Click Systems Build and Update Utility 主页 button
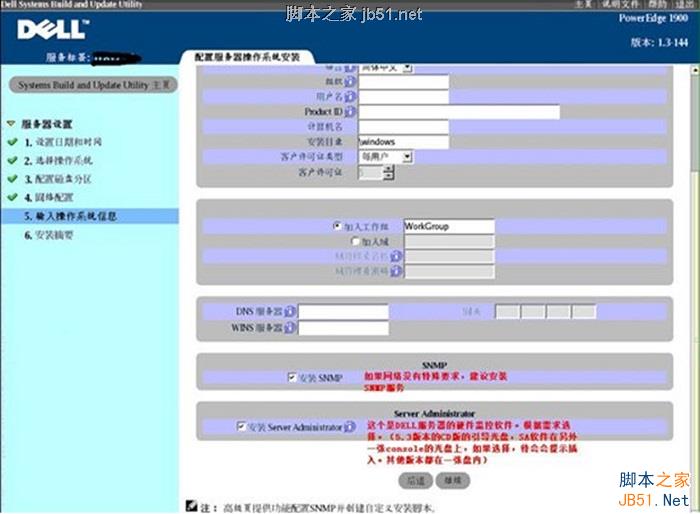Screen dimensions: 700x514 point(93,85)
